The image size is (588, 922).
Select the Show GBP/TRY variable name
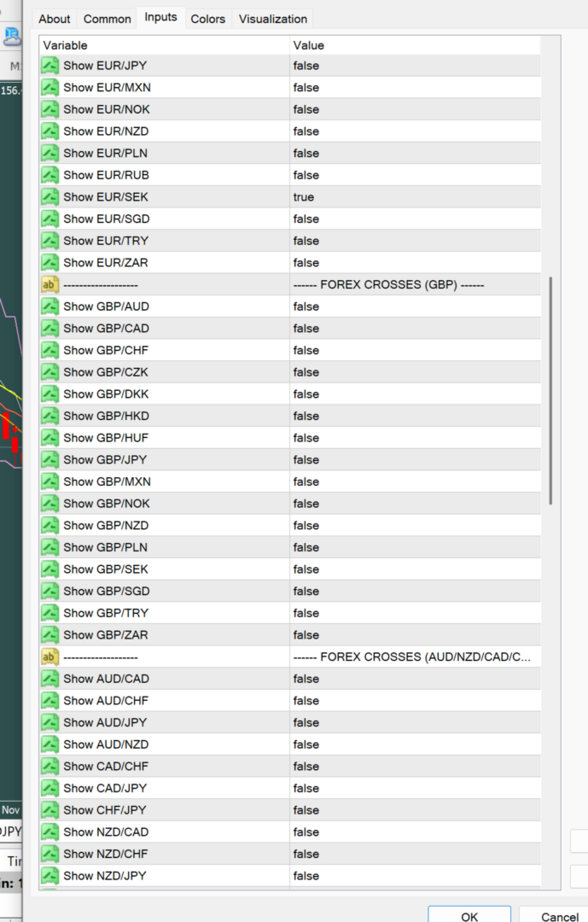pyautogui.click(x=106, y=613)
